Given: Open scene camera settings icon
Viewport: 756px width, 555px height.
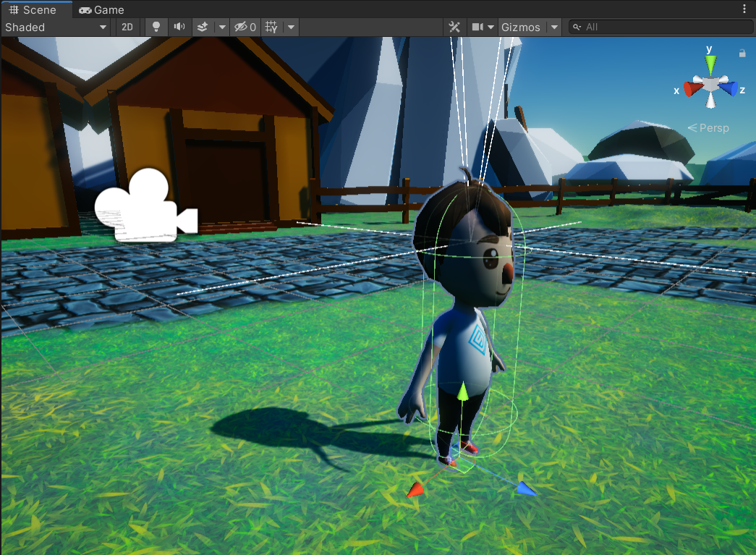Looking at the screenshot, I should click(x=477, y=27).
